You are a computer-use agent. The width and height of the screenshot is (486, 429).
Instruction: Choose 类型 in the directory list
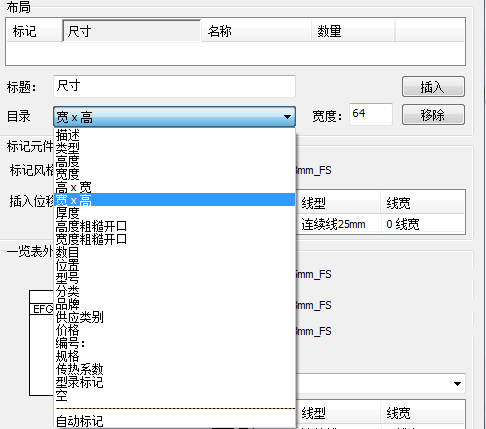(174, 148)
